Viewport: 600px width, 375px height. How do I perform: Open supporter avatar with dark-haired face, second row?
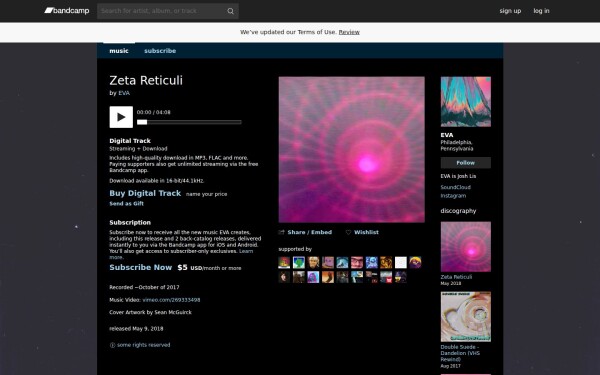(x=284, y=277)
